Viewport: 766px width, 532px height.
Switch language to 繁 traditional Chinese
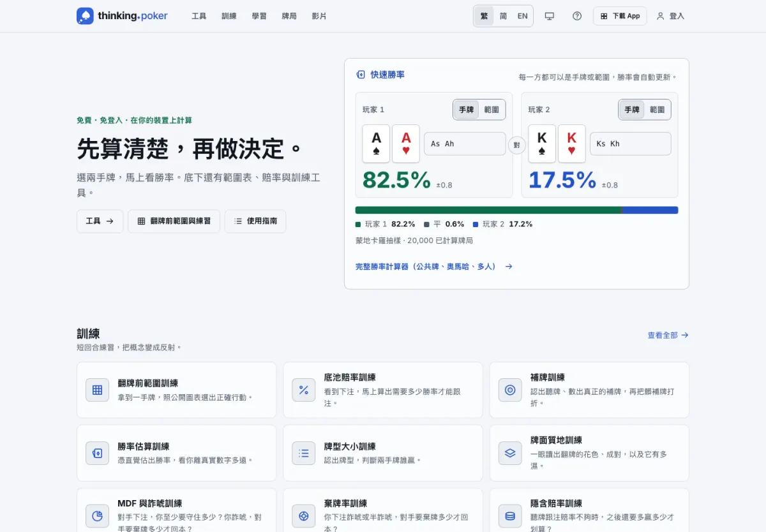click(484, 16)
